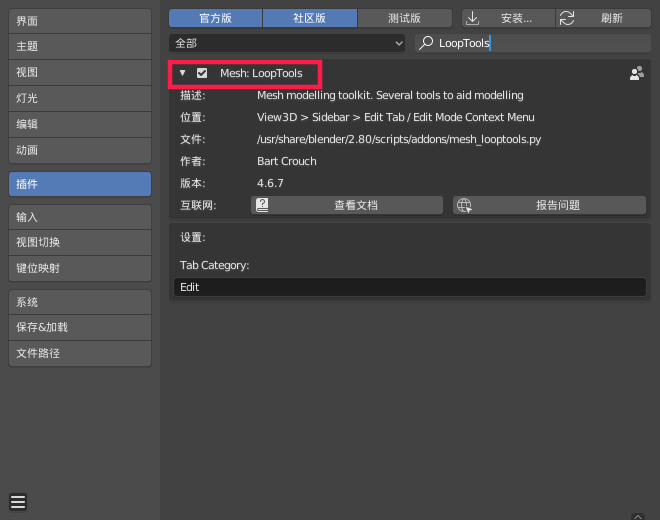660x520 pixels.
Task: Click the globe icon for reporting issues
Action: 464,205
